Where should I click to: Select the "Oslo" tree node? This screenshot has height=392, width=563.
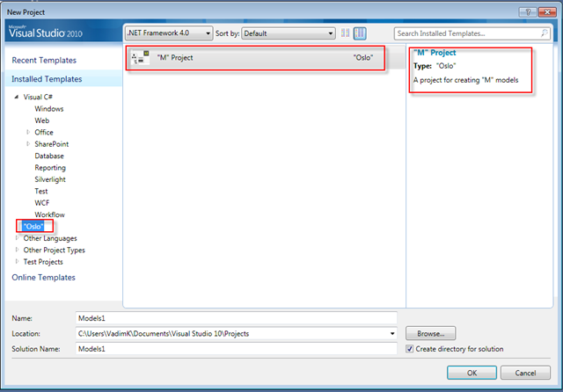click(33, 226)
